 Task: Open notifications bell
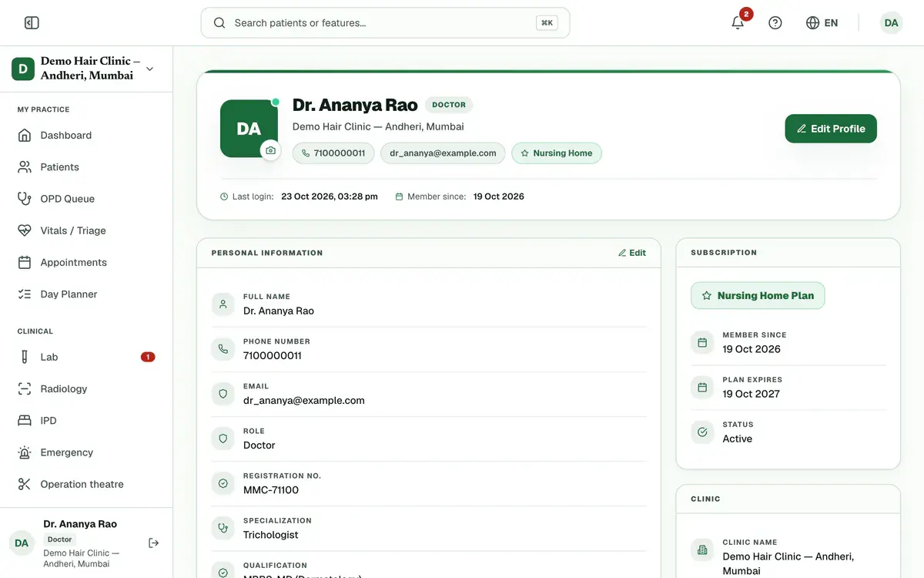[x=738, y=23]
